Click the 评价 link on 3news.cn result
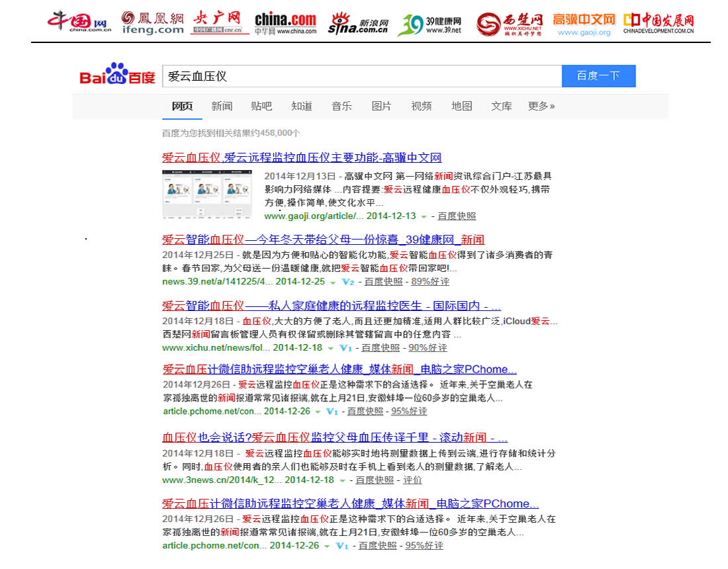The height and width of the screenshot is (569, 728). pos(412,480)
